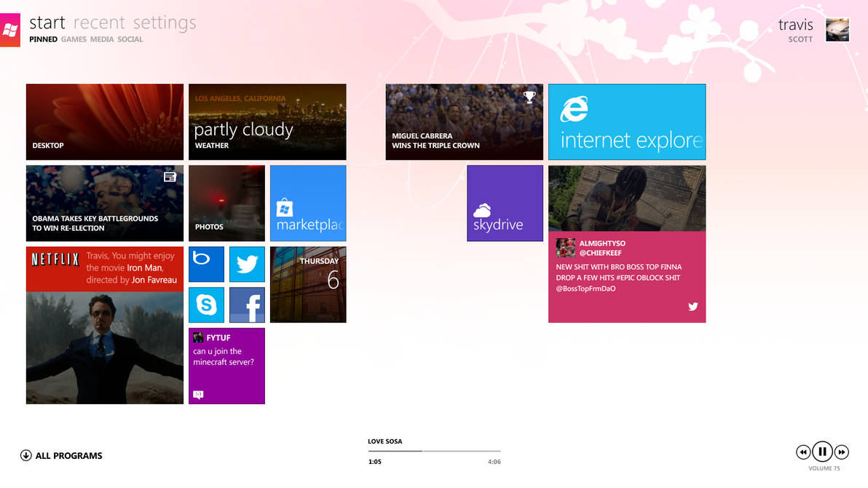This screenshot has height=488, width=868.
Task: Skip to the next track
Action: click(842, 452)
